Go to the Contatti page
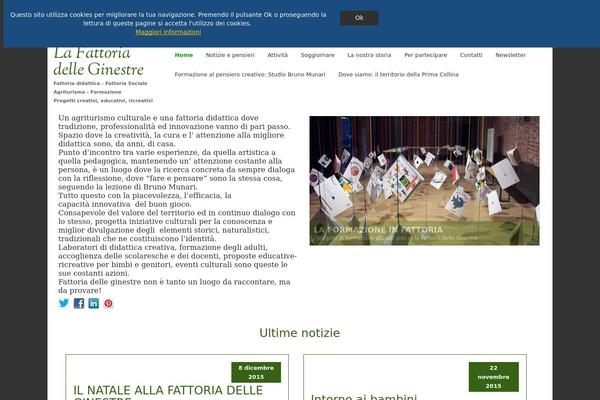The image size is (600, 400). coord(471,55)
